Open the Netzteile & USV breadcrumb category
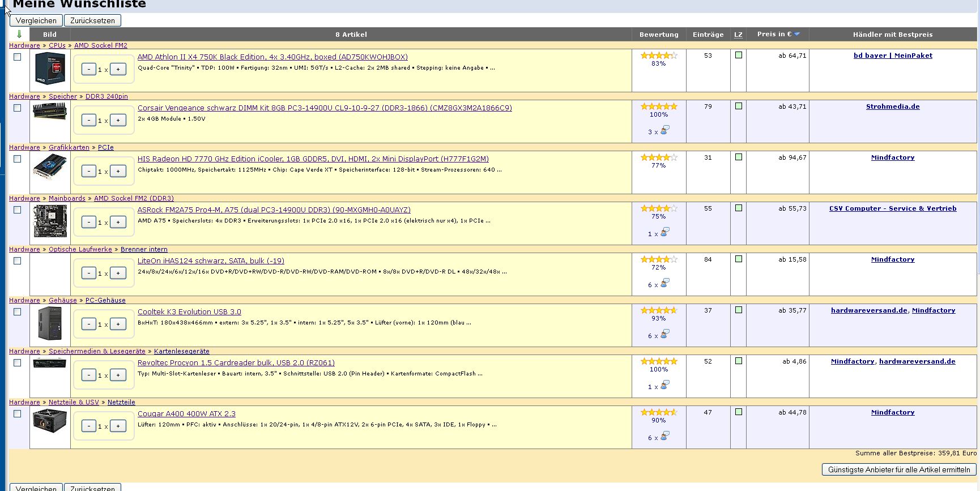 pos(74,402)
